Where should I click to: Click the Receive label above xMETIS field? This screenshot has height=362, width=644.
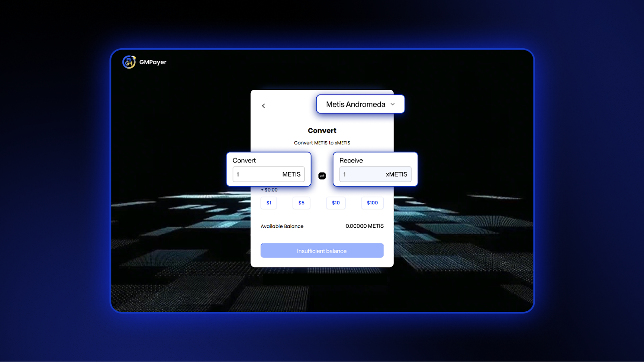click(351, 160)
